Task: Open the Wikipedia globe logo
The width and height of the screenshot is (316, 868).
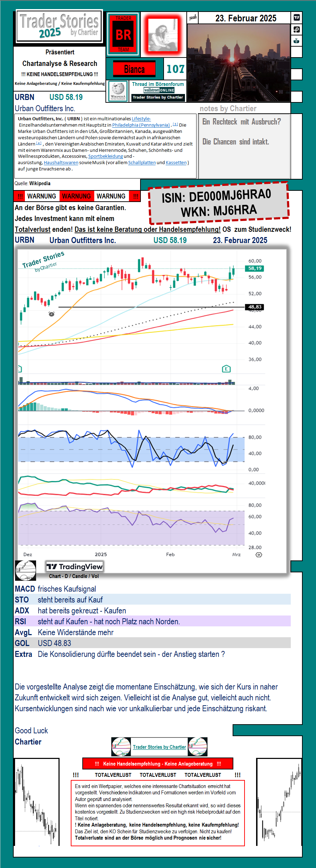Action: click(118, 91)
